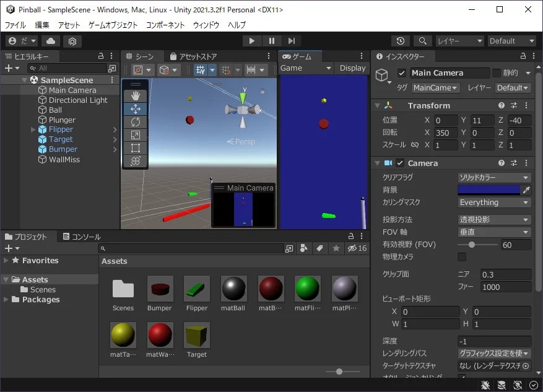Select Ball in the Hierarchy
Screen dimensions: 543x392
click(x=55, y=110)
